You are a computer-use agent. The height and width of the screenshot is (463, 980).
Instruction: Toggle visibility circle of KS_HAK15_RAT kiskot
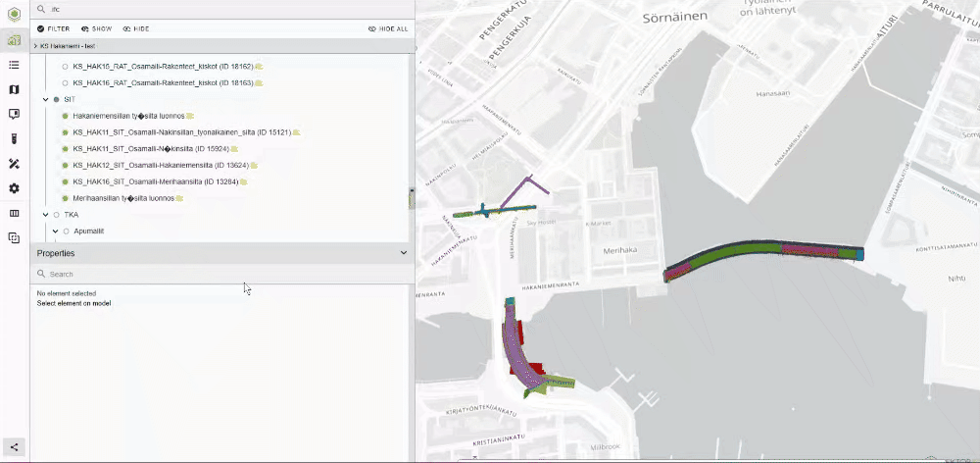pos(65,67)
